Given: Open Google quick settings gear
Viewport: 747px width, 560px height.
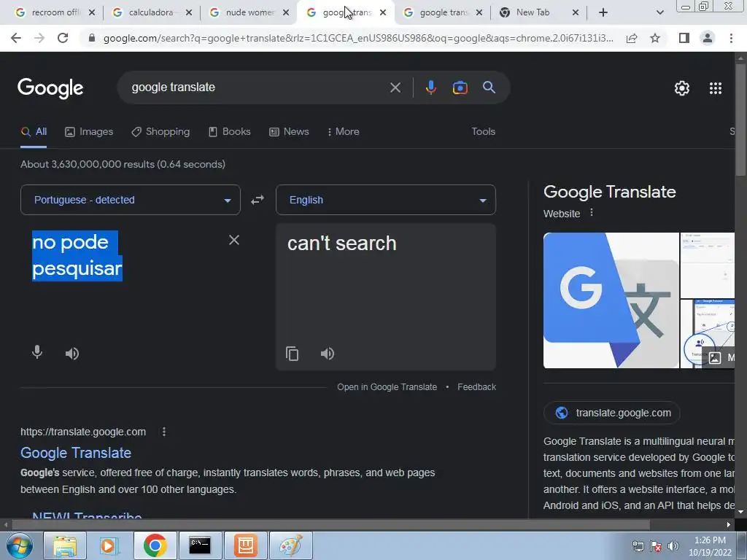Looking at the screenshot, I should pos(682,88).
